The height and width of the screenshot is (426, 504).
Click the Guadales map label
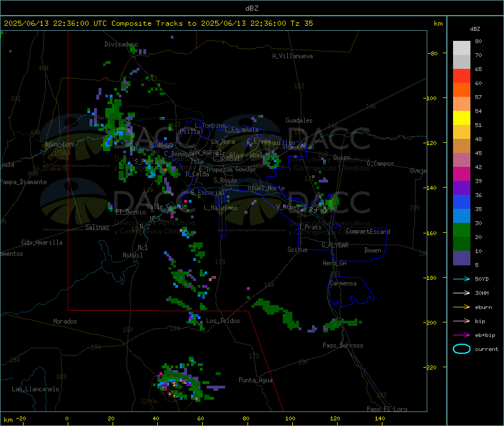299,120
